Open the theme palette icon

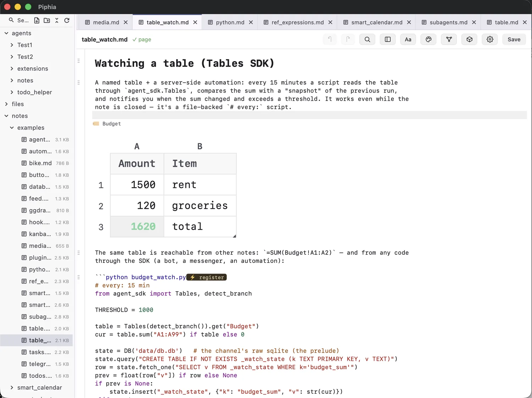click(428, 39)
